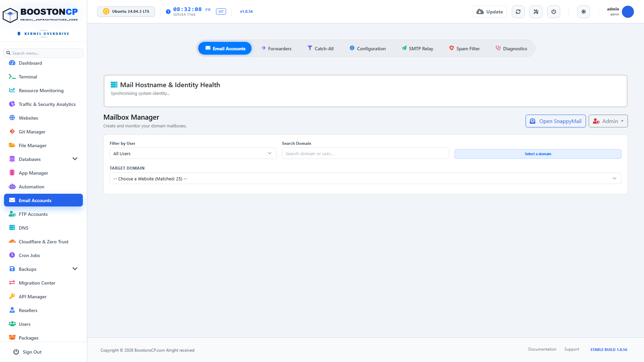Click the Open SnappyMail button
The height and width of the screenshot is (362, 644).
(x=555, y=121)
